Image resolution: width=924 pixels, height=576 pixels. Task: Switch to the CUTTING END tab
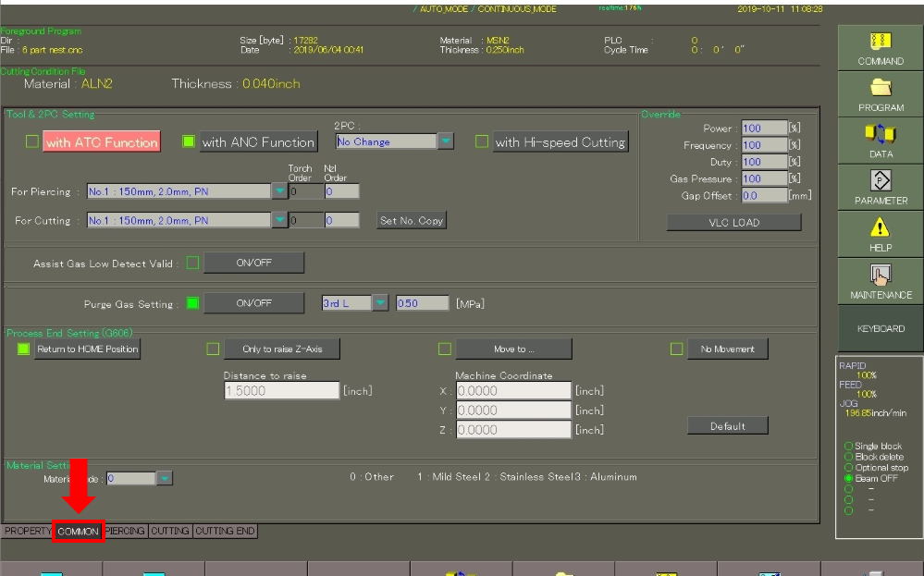tap(226, 532)
